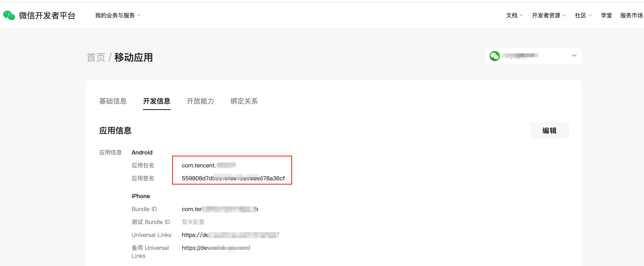This screenshot has height=266, width=644.
Task: Expand the 开发者资源 menu
Action: 549,16
